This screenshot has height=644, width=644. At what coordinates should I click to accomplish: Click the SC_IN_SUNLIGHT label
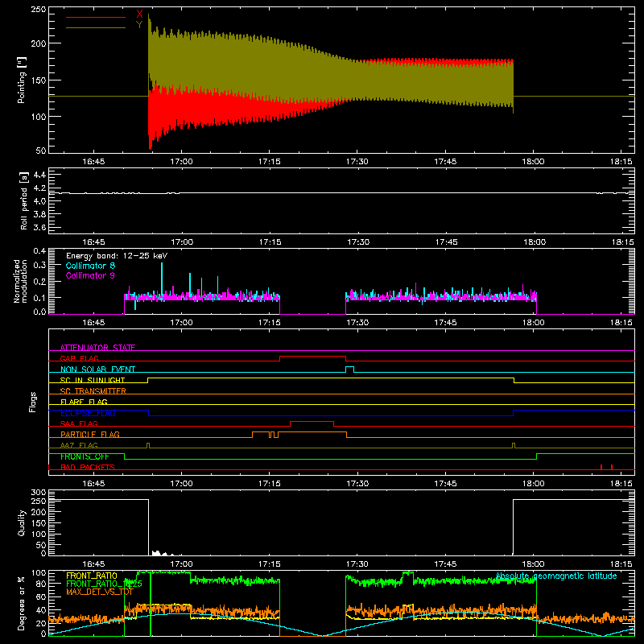click(93, 380)
